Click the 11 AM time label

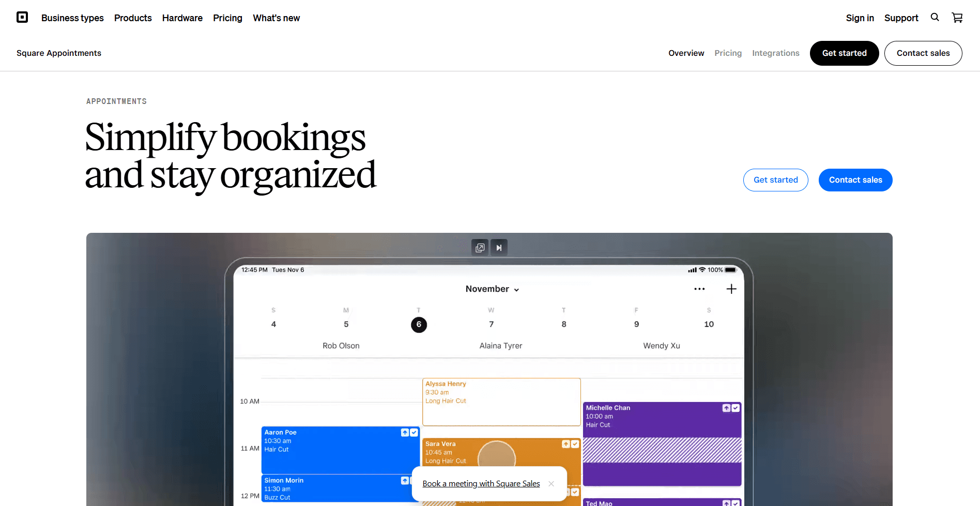coord(250,449)
